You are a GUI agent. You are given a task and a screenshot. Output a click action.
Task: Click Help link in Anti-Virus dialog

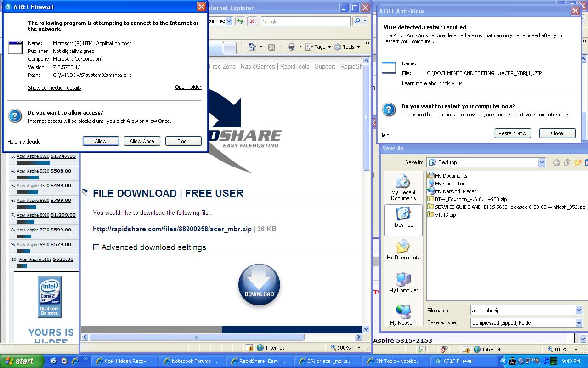point(384,135)
